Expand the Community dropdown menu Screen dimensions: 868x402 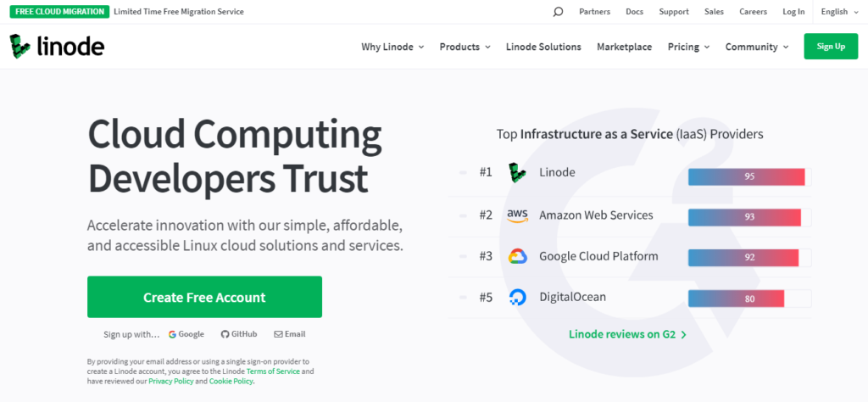756,47
